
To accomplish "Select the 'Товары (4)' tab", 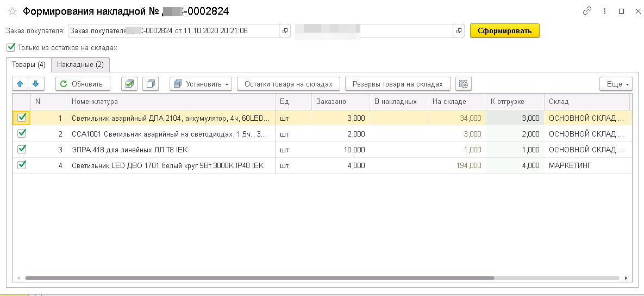I will point(29,65).
